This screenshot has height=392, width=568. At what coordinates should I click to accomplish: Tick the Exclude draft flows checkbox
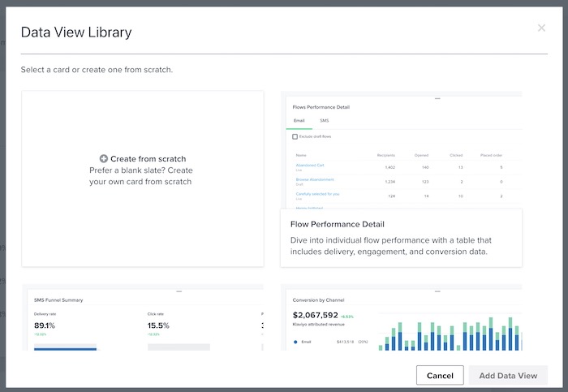[x=295, y=136]
